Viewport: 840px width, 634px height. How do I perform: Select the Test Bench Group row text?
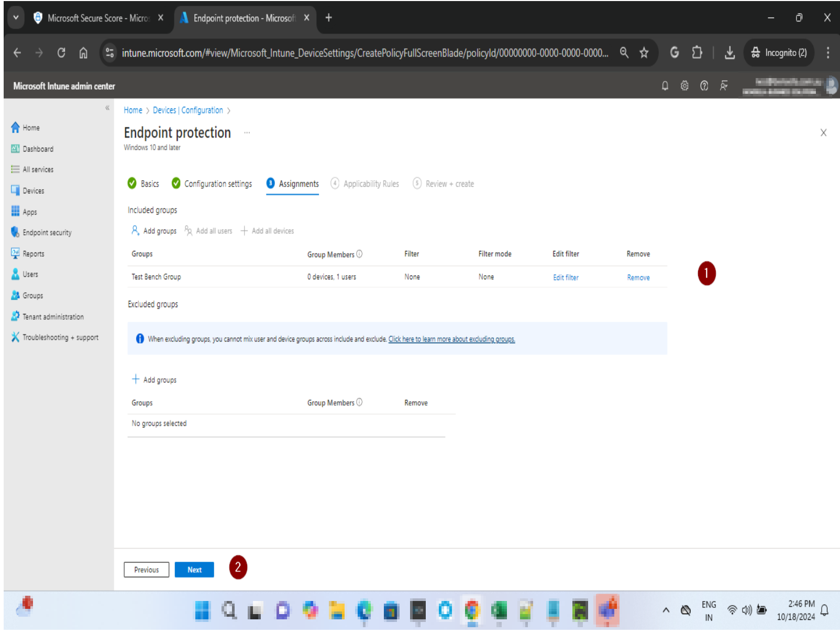156,277
